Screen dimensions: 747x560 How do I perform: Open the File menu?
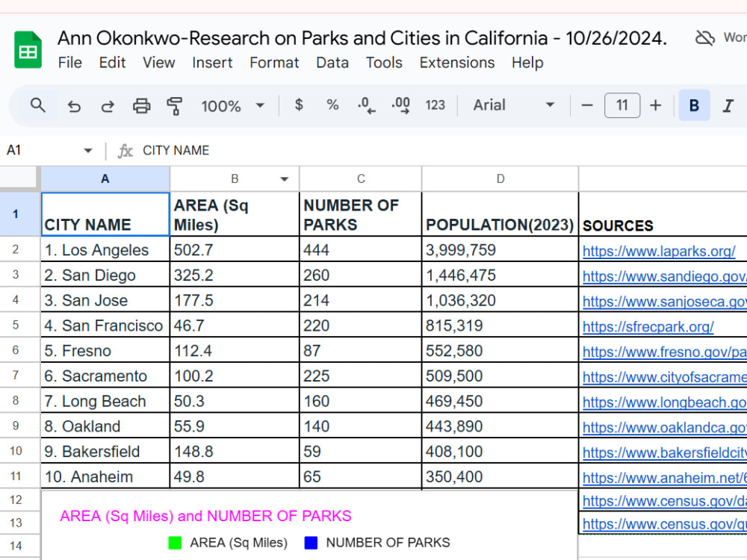[x=70, y=63]
